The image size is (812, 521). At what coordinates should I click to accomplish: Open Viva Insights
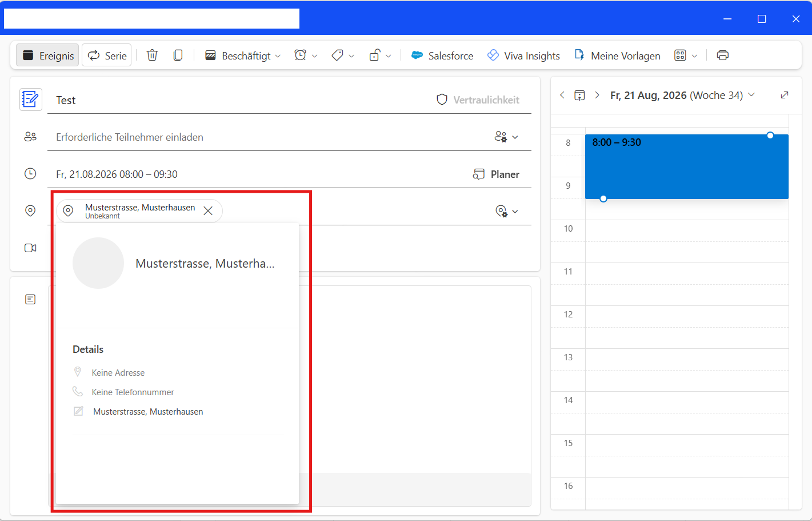tap(523, 55)
